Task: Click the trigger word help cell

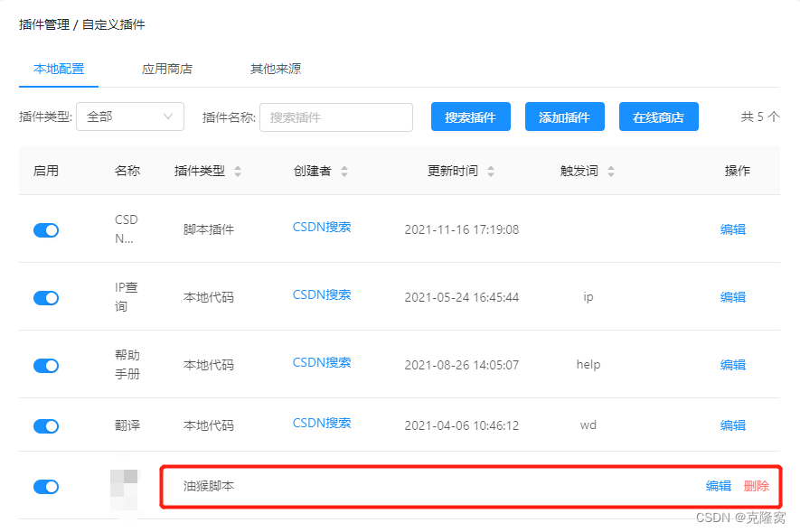Action: tap(588, 364)
